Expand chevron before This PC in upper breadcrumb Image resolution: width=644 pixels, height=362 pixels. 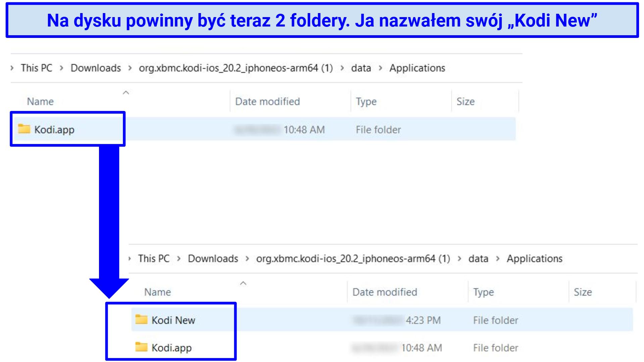[12, 68]
